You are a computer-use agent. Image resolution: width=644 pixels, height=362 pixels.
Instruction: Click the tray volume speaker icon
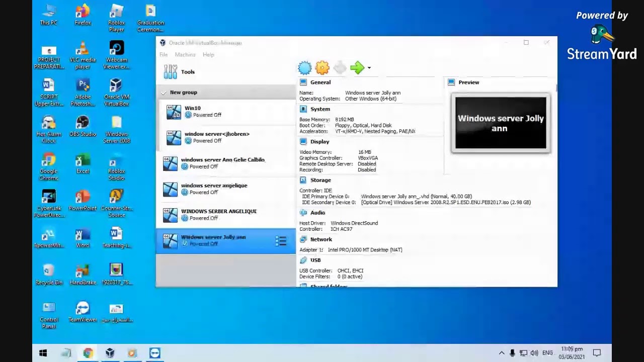click(534, 353)
